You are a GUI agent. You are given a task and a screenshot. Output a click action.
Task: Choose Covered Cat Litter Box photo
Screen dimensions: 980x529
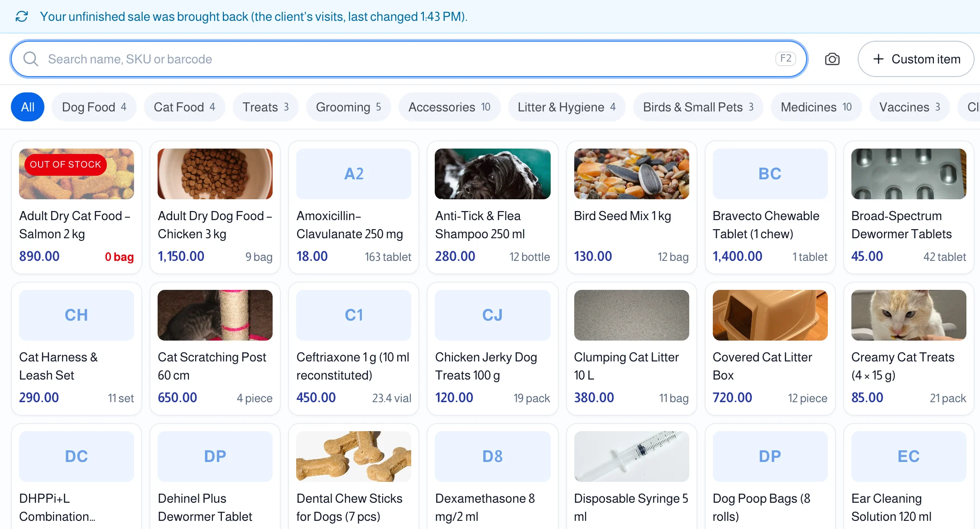[x=770, y=315]
